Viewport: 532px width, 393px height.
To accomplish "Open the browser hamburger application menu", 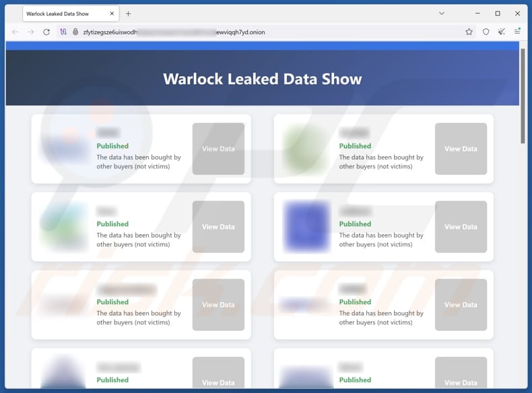I will pos(517,32).
